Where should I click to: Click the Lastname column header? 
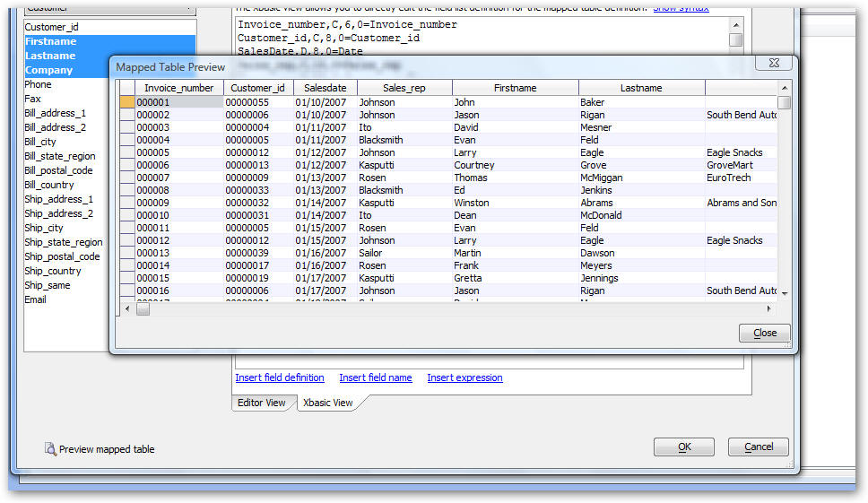pyautogui.click(x=641, y=88)
